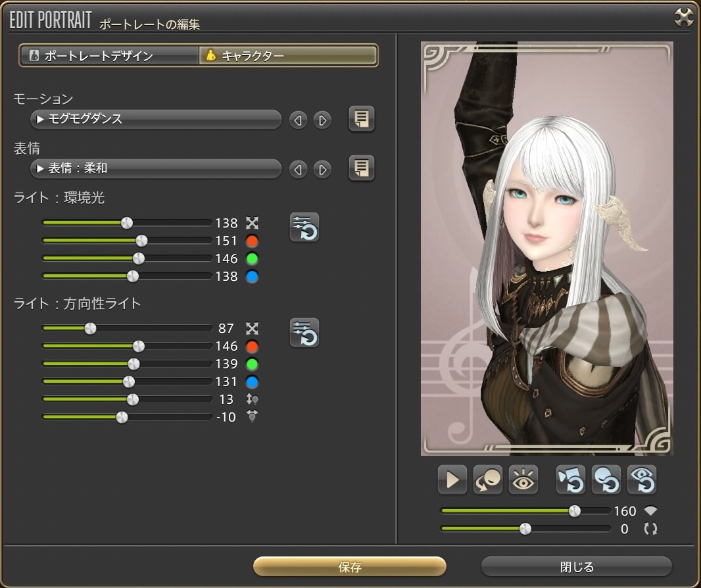Expand the 表情：柔和 expression dropdown

pos(156,169)
